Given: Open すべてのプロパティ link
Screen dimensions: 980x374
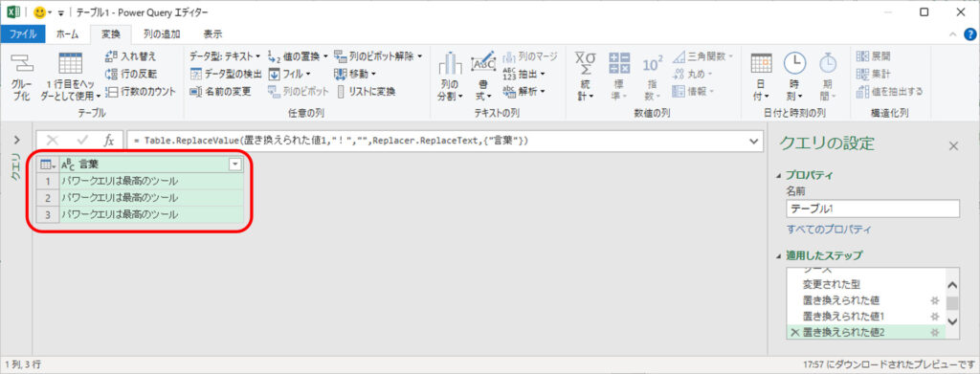Looking at the screenshot, I should (x=828, y=230).
